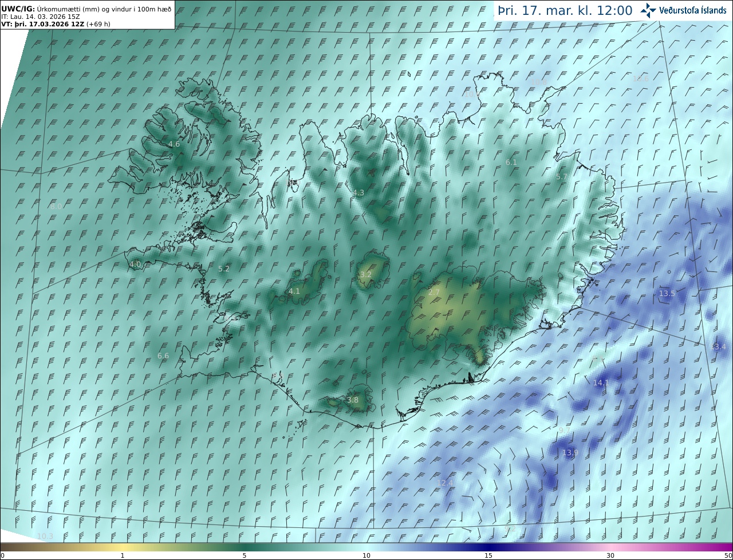Click the date header 'Þri. 17. mar. kl. 12:00'
Image resolution: width=733 pixels, height=560 pixels.
click(x=565, y=11)
